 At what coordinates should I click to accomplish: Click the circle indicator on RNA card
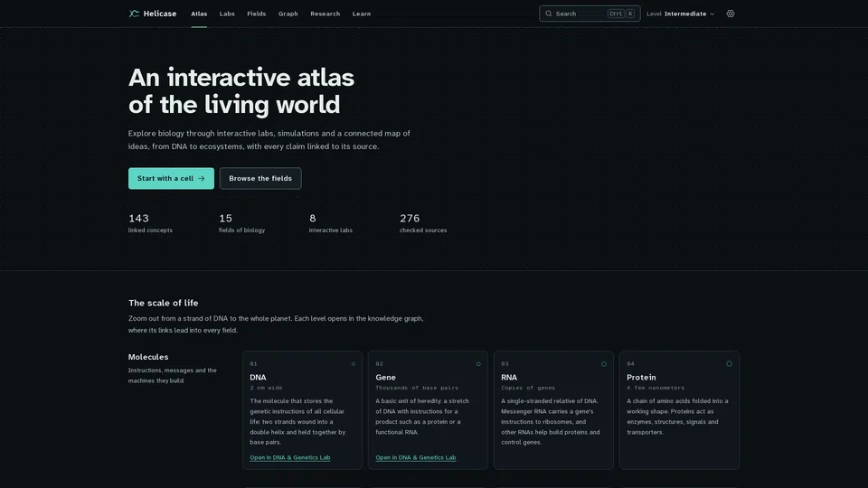tap(604, 363)
